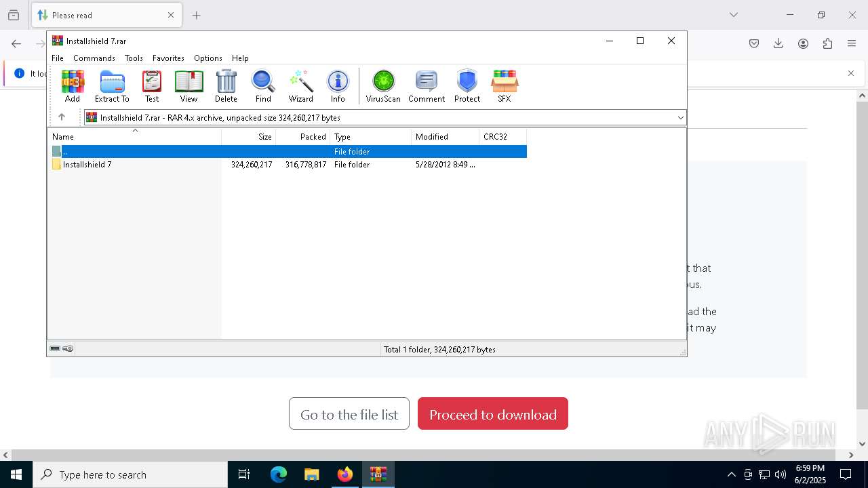Click the disk drive icon in status bar
This screenshot has height=488, width=868.
click(55, 349)
